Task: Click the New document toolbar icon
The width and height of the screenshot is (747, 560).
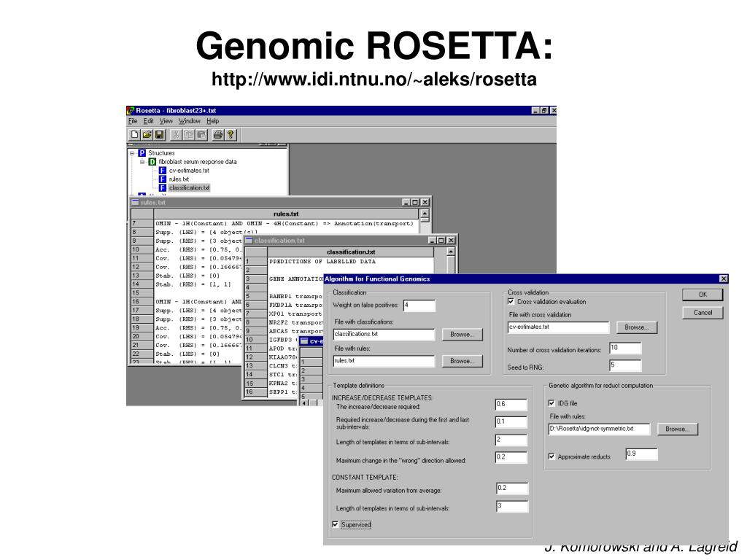Action: (x=134, y=135)
